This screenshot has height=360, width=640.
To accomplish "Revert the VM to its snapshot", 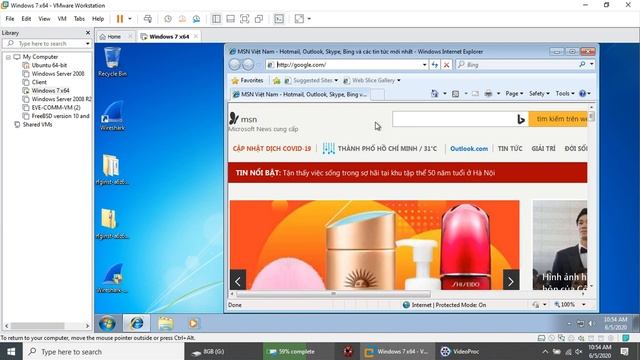I will pos(182,19).
